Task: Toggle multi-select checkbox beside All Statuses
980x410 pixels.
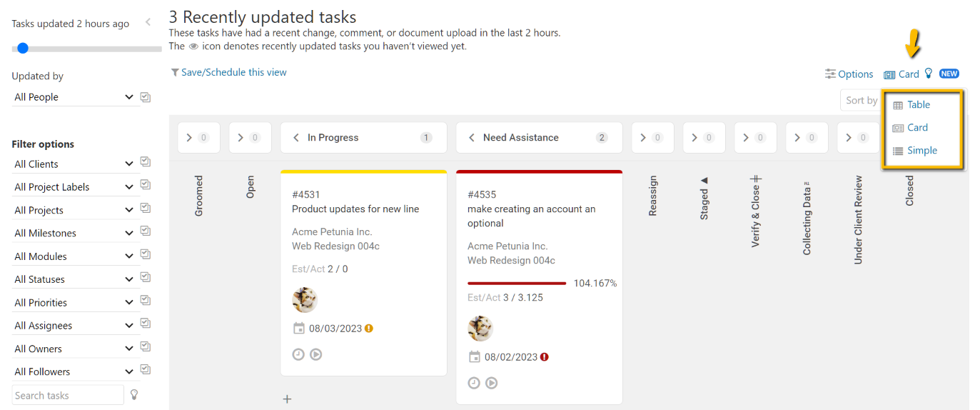Action: click(146, 279)
